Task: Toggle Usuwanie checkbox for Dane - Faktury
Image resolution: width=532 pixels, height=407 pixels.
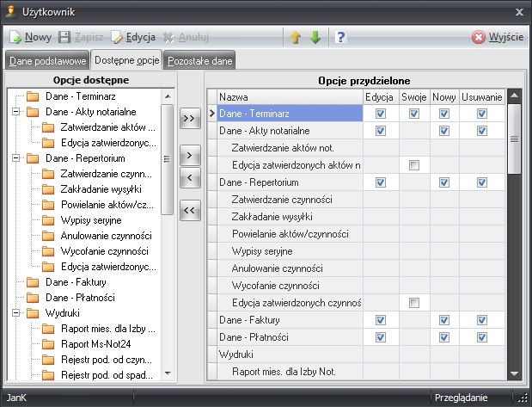Action: coord(482,320)
